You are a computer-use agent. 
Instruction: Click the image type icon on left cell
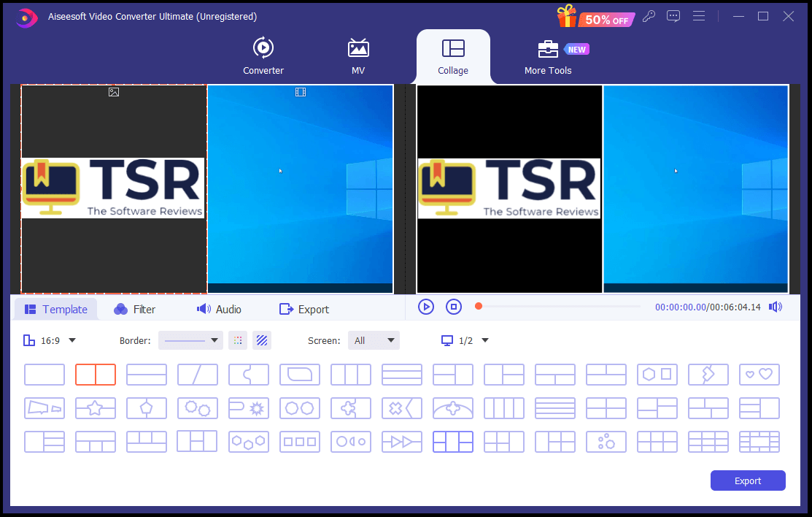tap(113, 92)
